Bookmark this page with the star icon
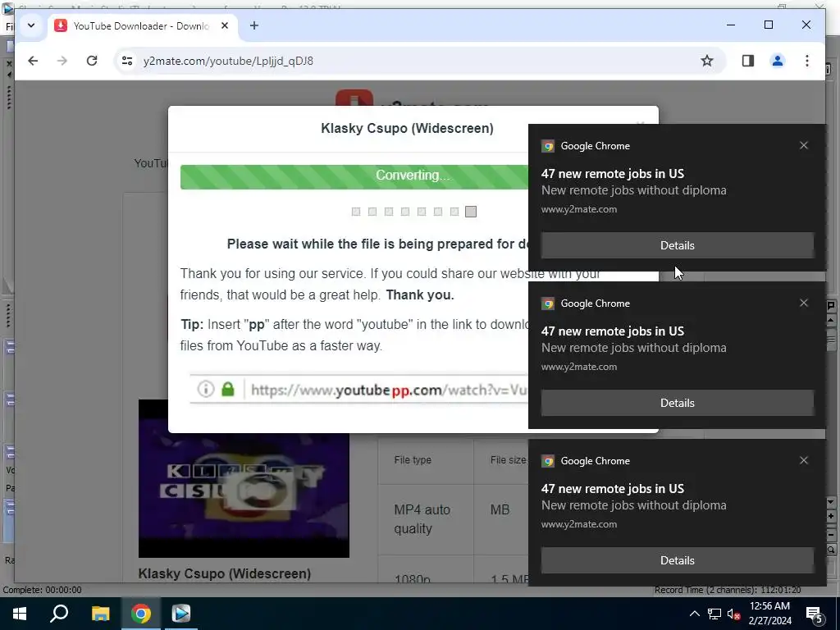This screenshot has width=840, height=630. [x=707, y=61]
